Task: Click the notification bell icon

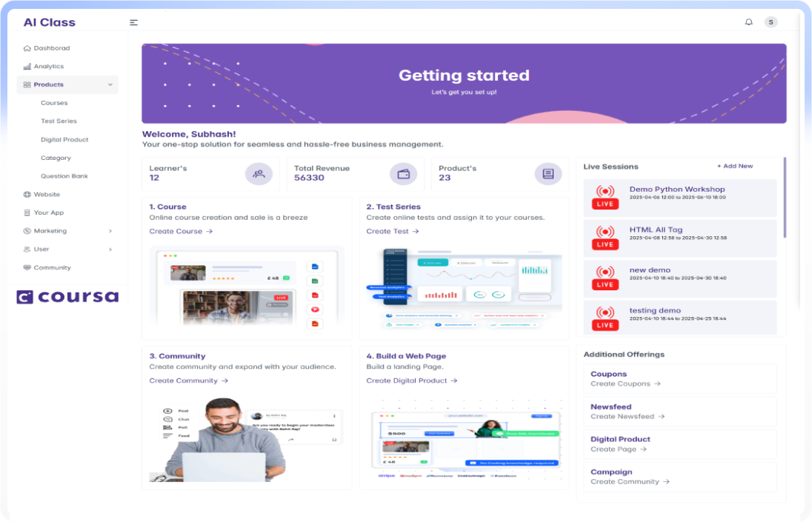Action: pyautogui.click(x=748, y=22)
